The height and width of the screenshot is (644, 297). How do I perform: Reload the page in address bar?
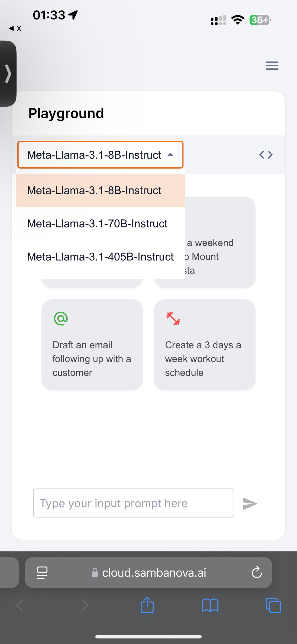pyautogui.click(x=257, y=572)
